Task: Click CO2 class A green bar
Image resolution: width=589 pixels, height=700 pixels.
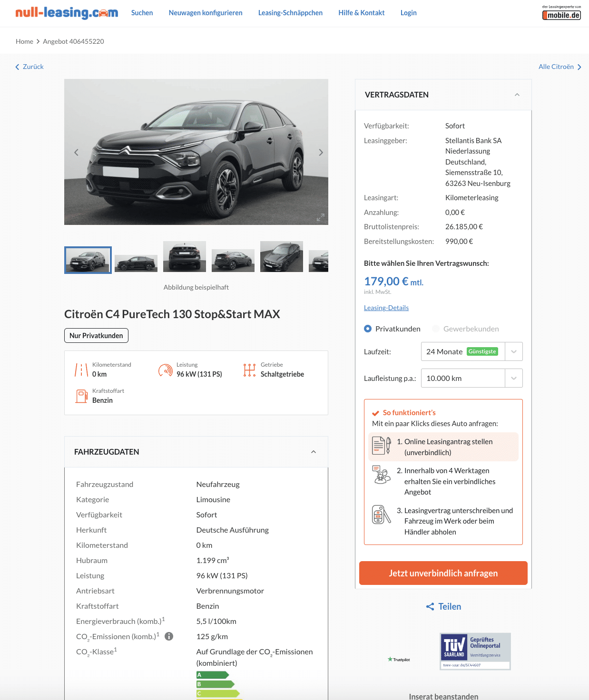Action: click(x=213, y=675)
